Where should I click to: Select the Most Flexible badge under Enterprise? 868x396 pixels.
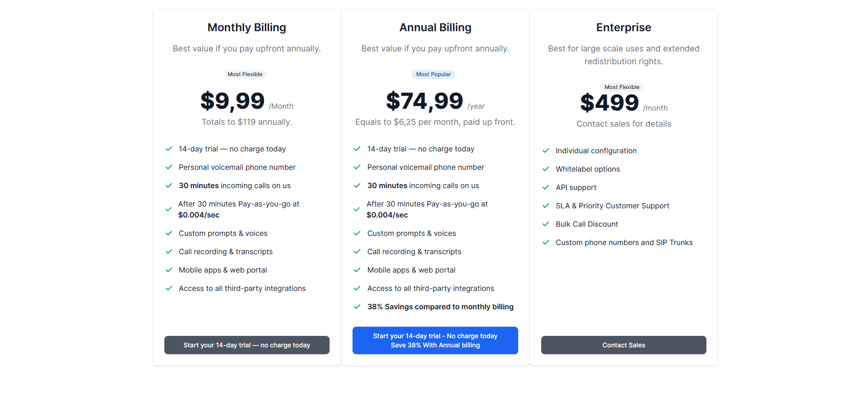coord(622,87)
